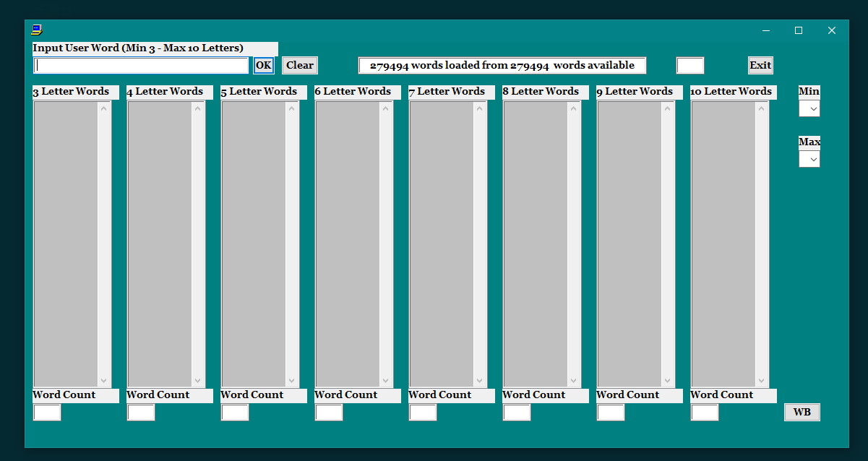Click the small empty box beside Exit

[x=690, y=66]
